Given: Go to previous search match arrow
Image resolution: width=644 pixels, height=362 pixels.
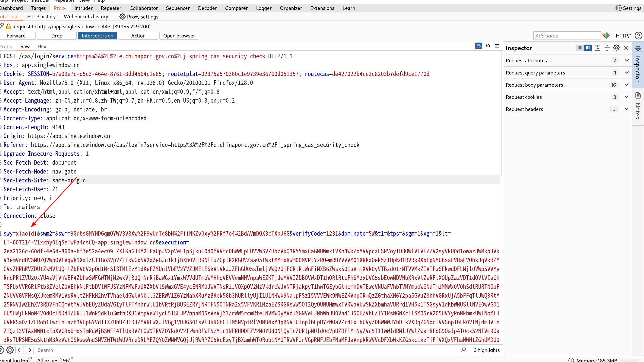Looking at the screenshot, I should [x=20, y=350].
